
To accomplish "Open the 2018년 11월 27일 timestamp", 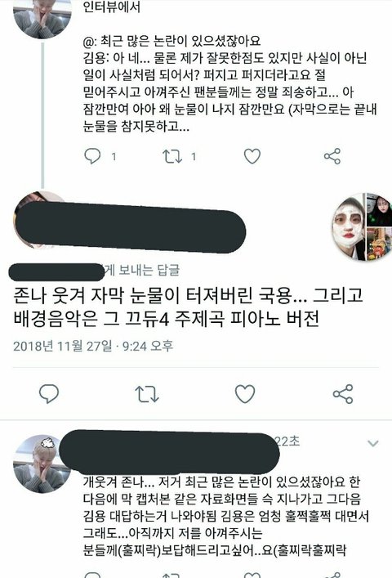I will pyautogui.click(x=93, y=346).
